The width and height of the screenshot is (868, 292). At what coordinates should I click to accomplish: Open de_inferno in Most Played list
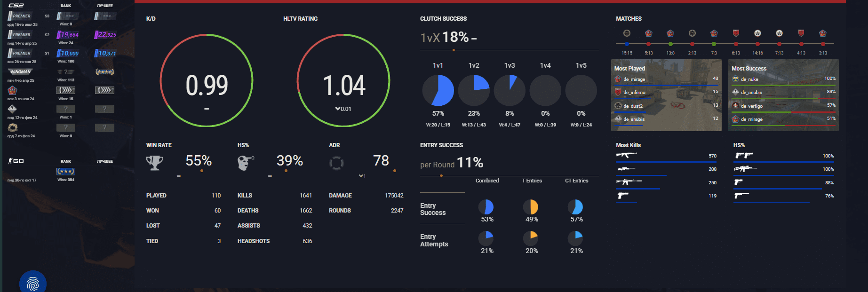point(634,93)
